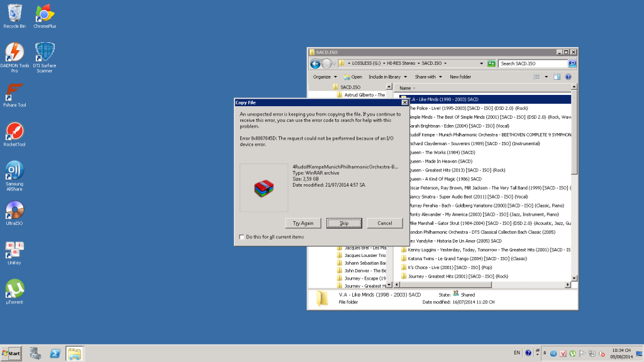Expand the HI-RES Stereo breadcrumb arrow

(418, 63)
